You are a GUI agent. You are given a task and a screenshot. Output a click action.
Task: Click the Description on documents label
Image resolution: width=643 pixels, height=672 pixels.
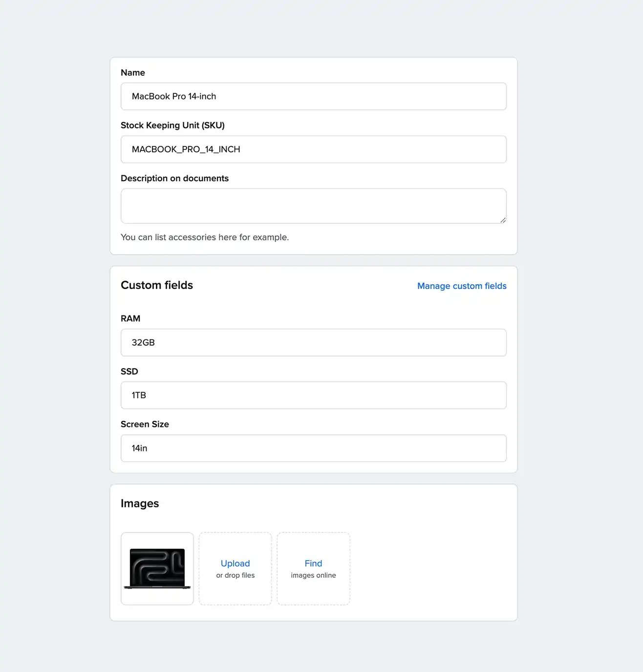point(174,178)
